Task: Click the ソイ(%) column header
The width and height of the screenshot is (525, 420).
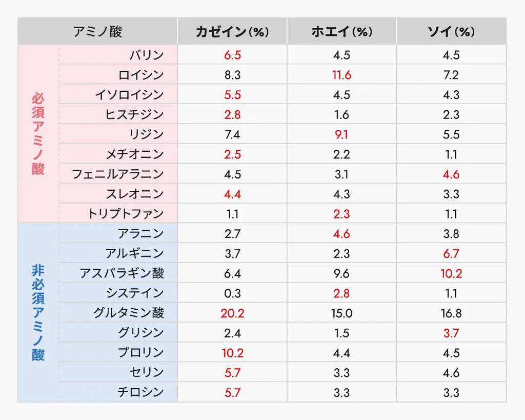Action: [x=451, y=31]
